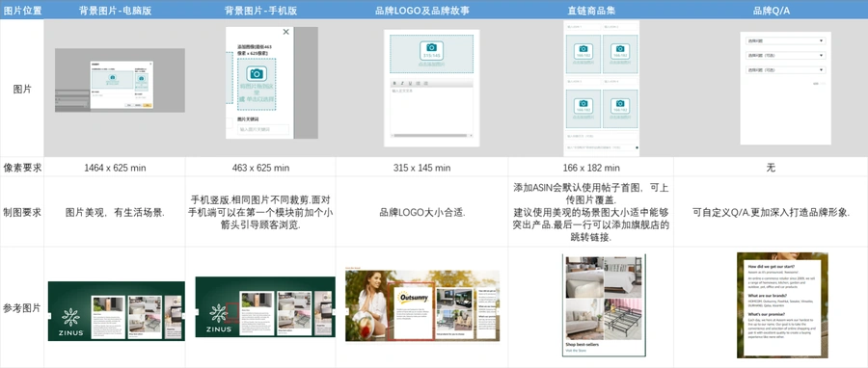Viewport: 868px width, 368px height.
Task: Click the ASIN 2 input field
Action: click(620, 27)
